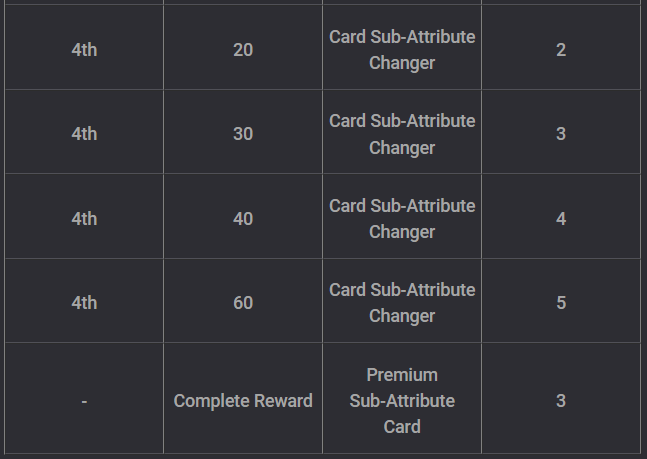Select the quantity 3 cell beside 30
Viewport: 647px width, 459px height.
point(561,134)
